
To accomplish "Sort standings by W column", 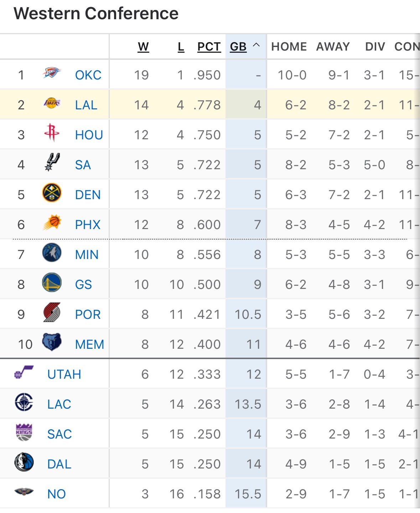I will pos(143,47).
